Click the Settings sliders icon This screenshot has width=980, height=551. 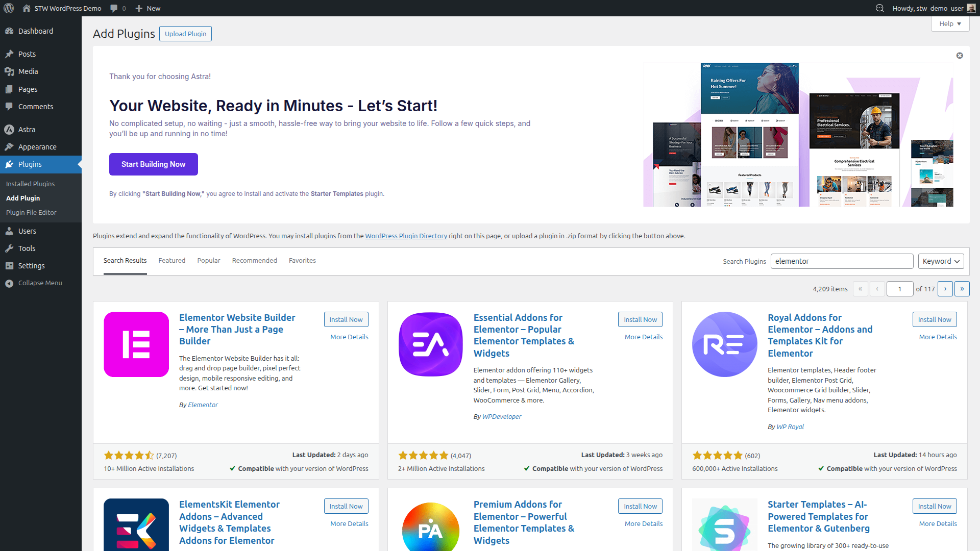click(9, 266)
